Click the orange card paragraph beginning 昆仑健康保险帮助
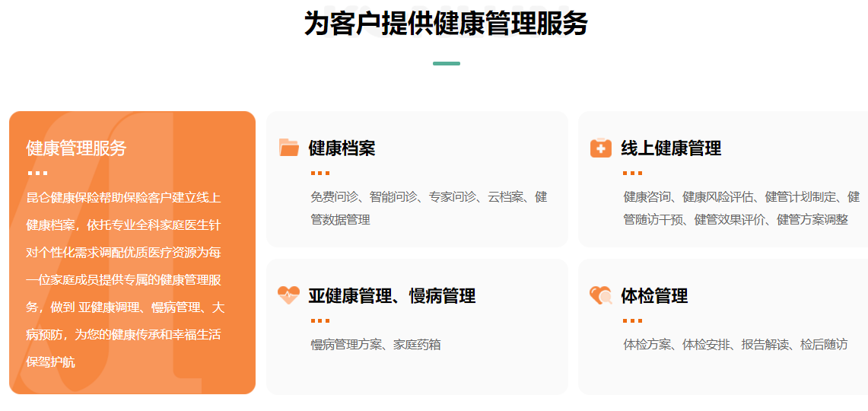868x411 pixels. point(125,280)
